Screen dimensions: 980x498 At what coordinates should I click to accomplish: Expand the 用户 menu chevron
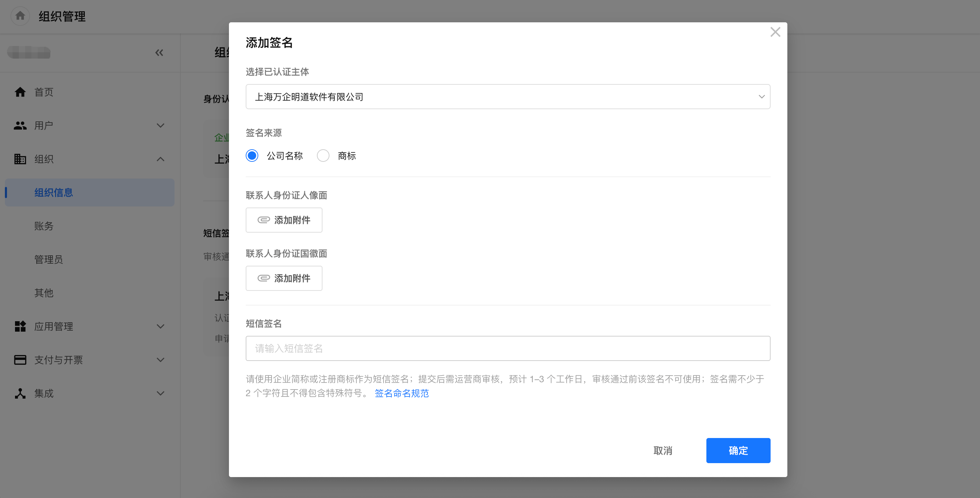(x=161, y=126)
